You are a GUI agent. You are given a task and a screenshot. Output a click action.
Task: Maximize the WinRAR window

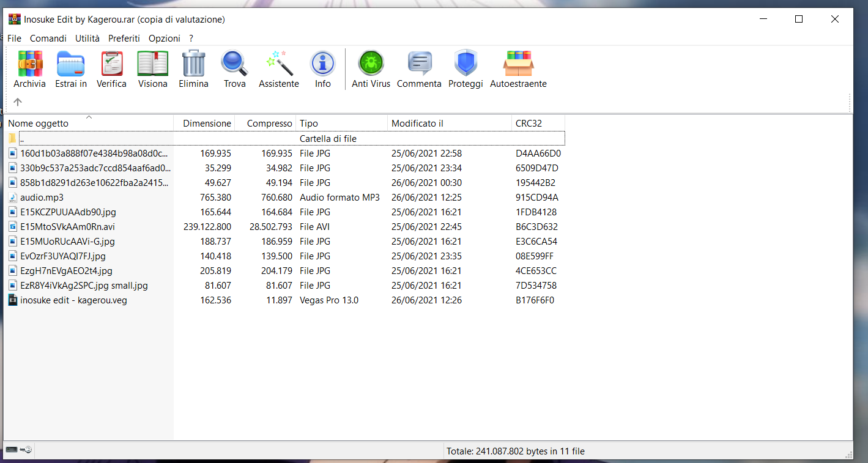(x=799, y=19)
